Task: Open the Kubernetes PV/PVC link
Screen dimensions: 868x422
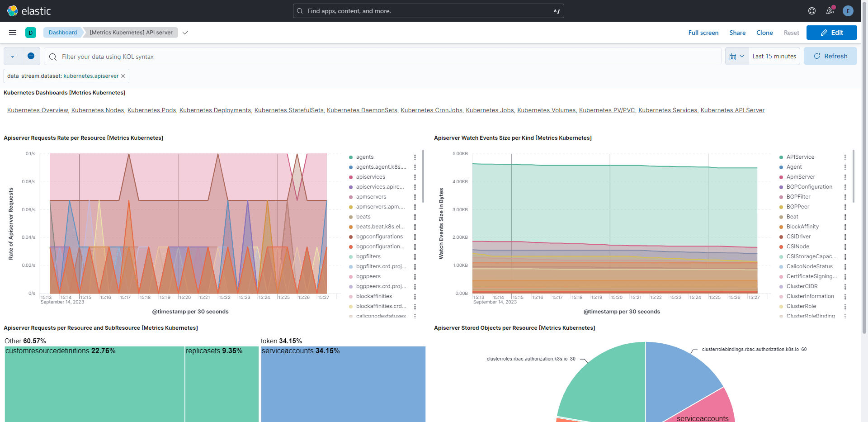Action: (607, 110)
